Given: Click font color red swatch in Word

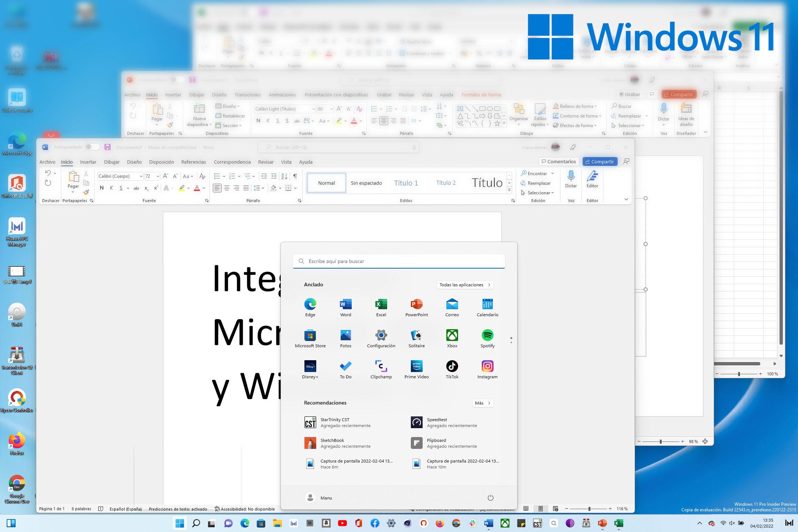Looking at the screenshot, I should pos(197,188).
